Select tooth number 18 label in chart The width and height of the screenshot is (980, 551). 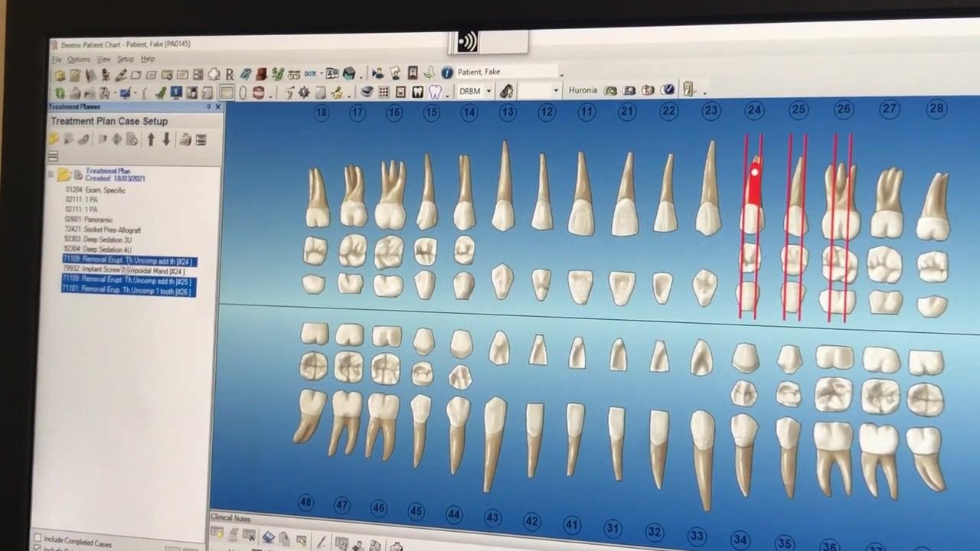322,113
